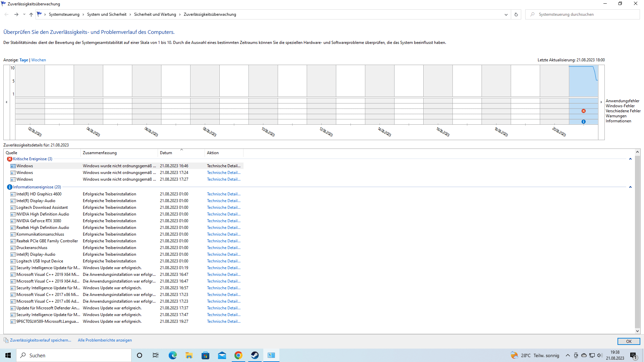Switch view to Wochen
Image resolution: width=644 pixels, height=362 pixels.
click(x=39, y=60)
